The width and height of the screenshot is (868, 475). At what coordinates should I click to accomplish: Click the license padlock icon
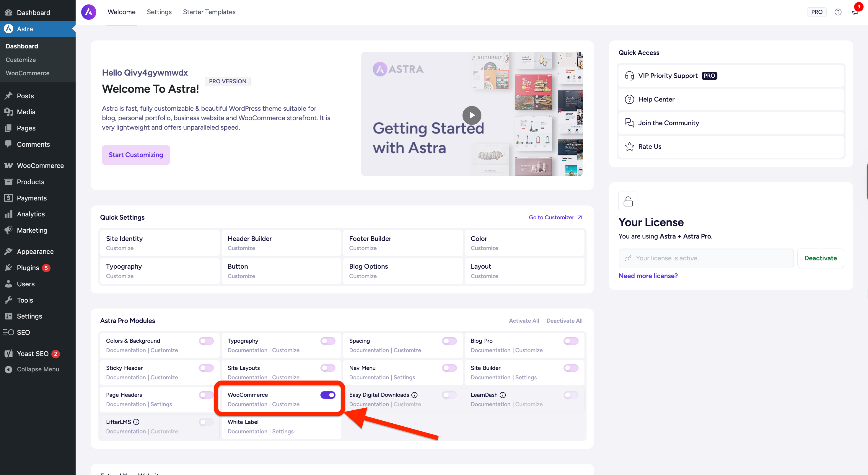pyautogui.click(x=628, y=201)
